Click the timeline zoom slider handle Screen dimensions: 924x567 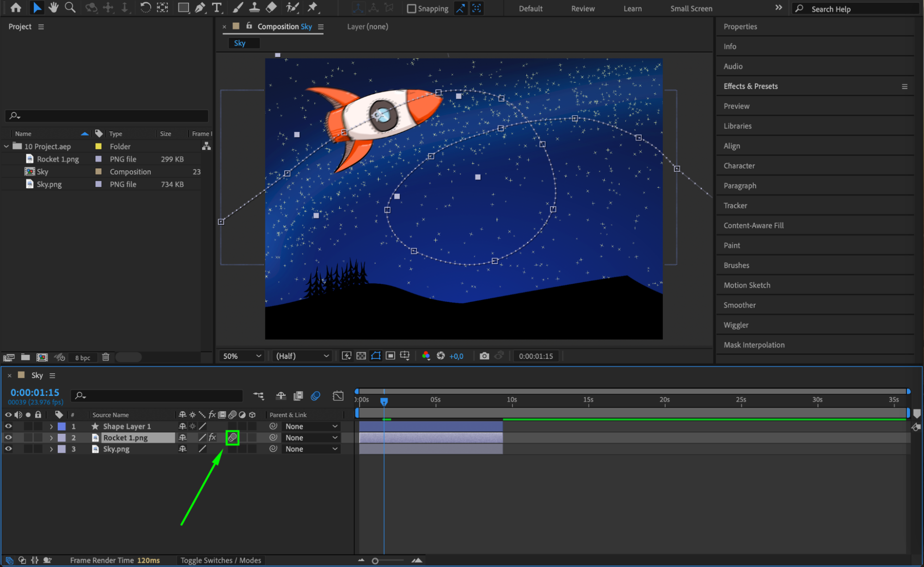375,561
